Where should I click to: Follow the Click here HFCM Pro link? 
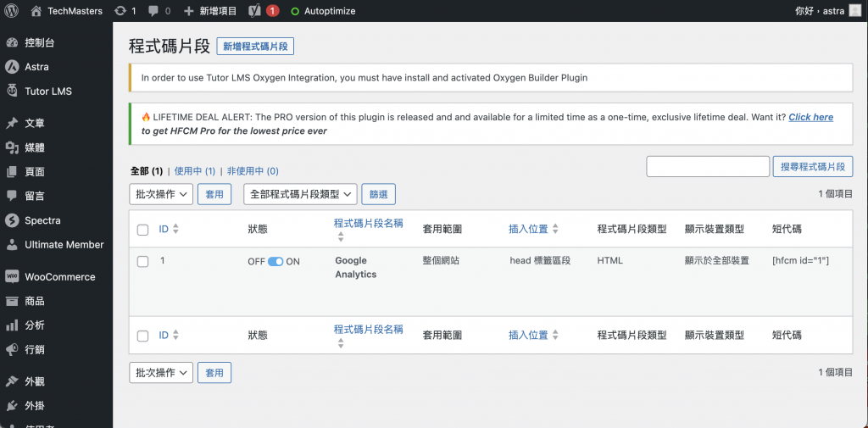(x=811, y=117)
